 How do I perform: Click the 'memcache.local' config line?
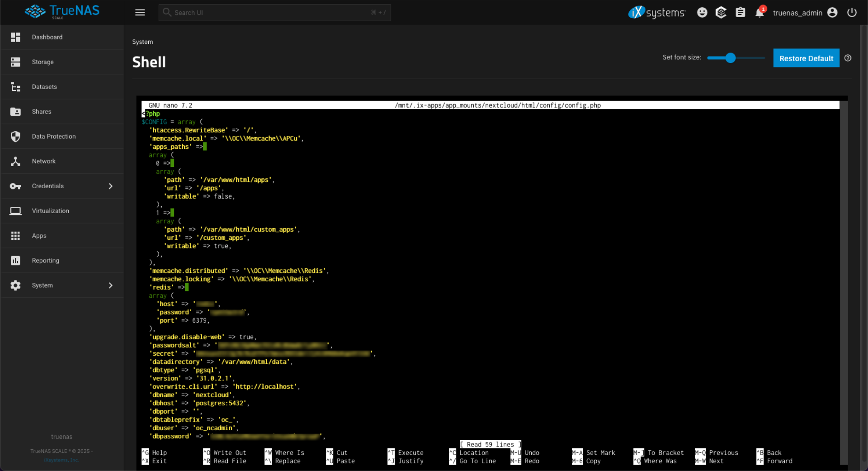tap(226, 138)
